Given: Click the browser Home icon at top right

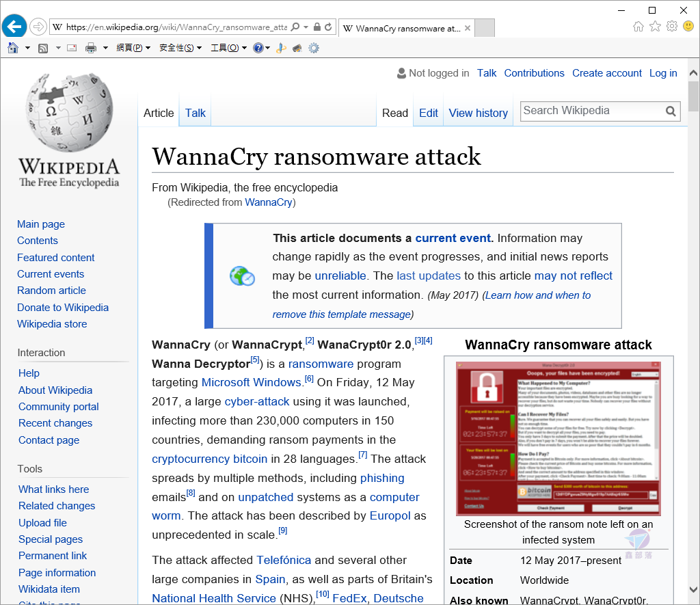Looking at the screenshot, I should 638,27.
